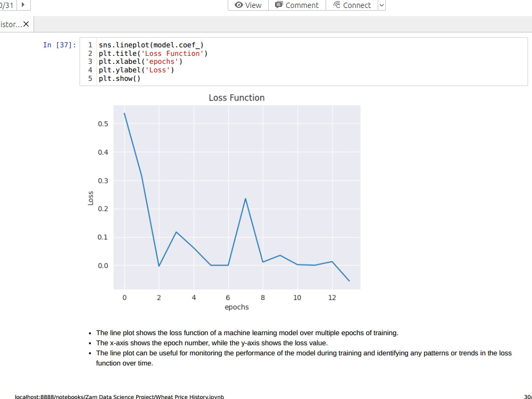This screenshot has width=532, height=399.
Task: Close the open notebook tab
Action: point(26,23)
